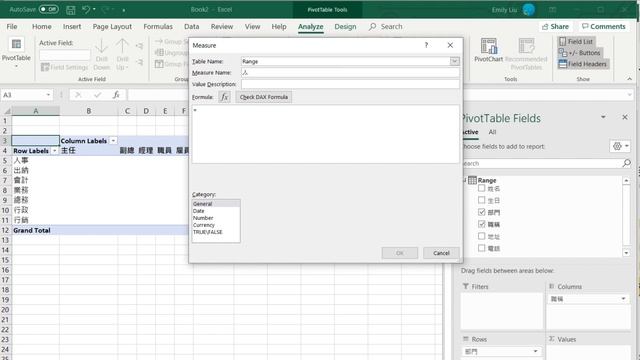Open the File menu

pos(12,27)
